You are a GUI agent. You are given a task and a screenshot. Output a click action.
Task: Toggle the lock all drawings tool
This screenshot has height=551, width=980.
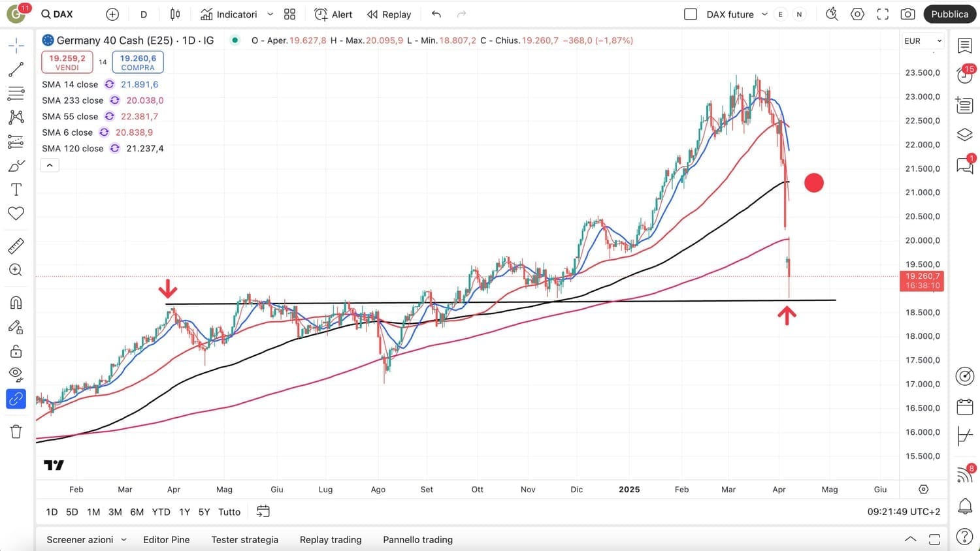point(16,352)
